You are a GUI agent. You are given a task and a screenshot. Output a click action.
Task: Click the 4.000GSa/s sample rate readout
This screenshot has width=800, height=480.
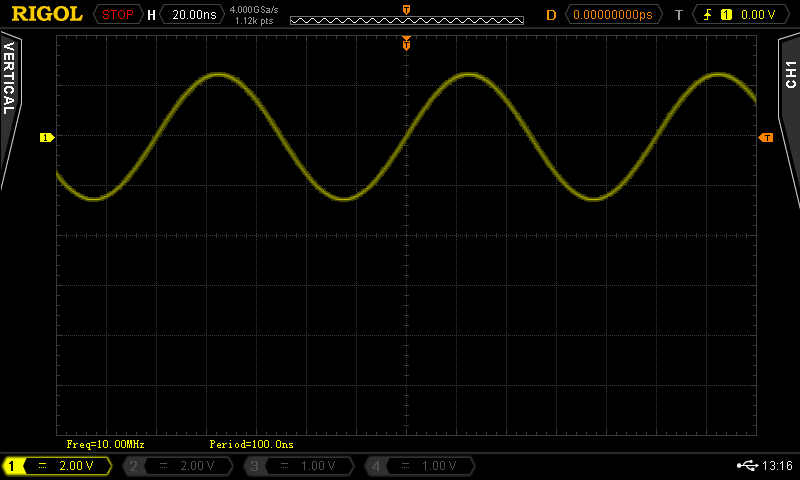pos(254,9)
